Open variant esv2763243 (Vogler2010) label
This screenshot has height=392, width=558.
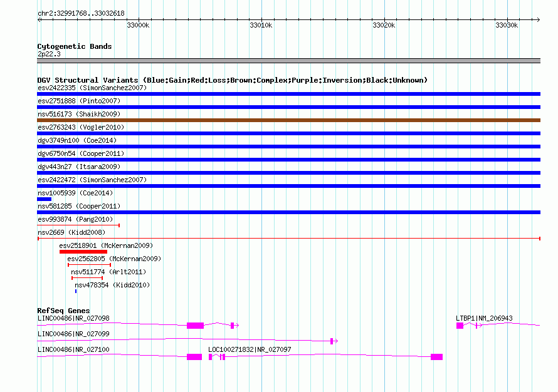coord(81,127)
